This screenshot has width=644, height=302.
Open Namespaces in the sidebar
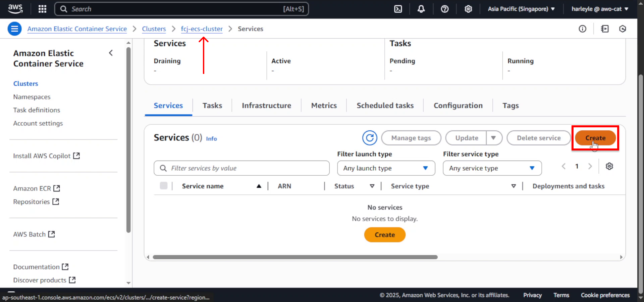tap(32, 97)
